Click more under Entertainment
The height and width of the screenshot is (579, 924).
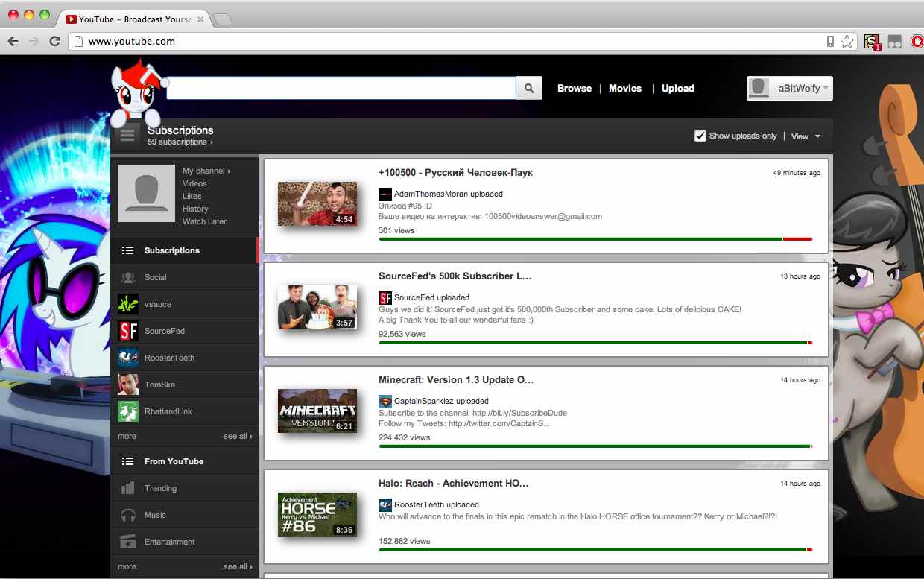pos(127,566)
